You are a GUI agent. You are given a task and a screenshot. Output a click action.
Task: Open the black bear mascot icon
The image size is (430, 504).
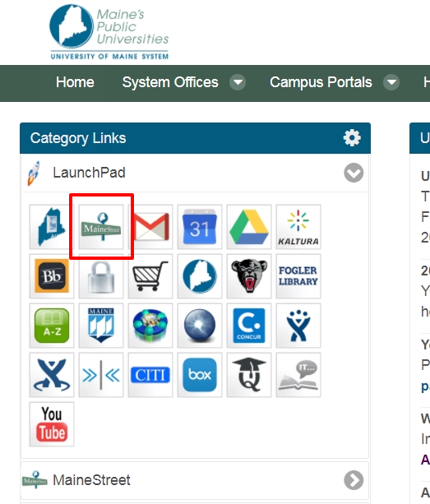249,276
